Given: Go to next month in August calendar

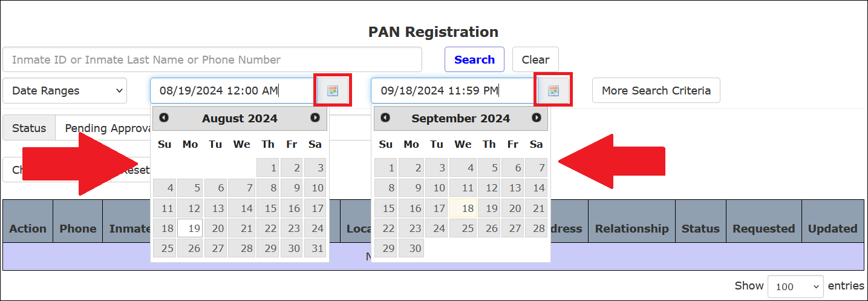Looking at the screenshot, I should click(315, 118).
